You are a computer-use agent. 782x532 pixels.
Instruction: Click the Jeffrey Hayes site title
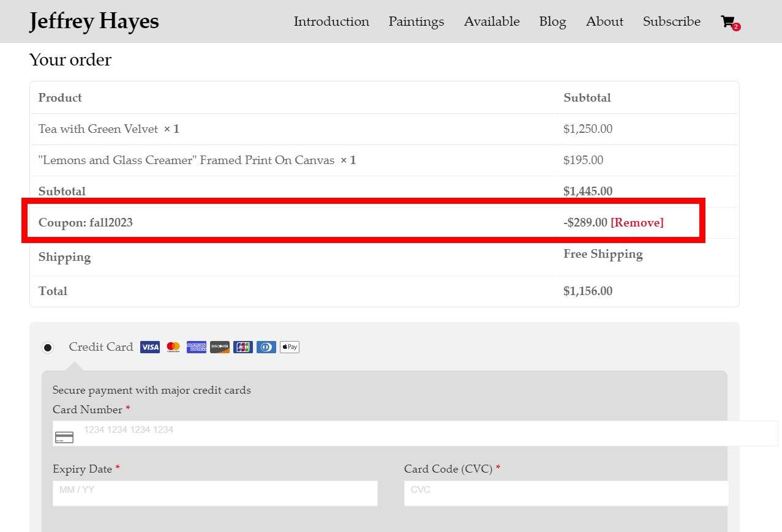[94, 21]
